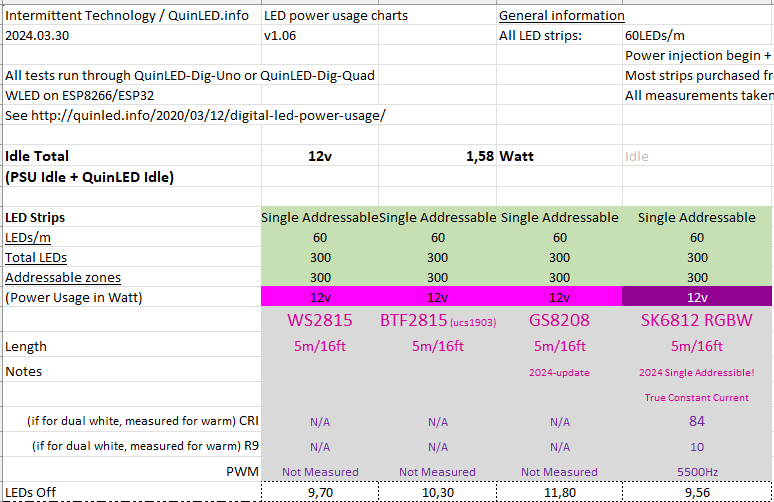
Task: Click the '2024 Single Addressible!' note
Action: pos(697,373)
